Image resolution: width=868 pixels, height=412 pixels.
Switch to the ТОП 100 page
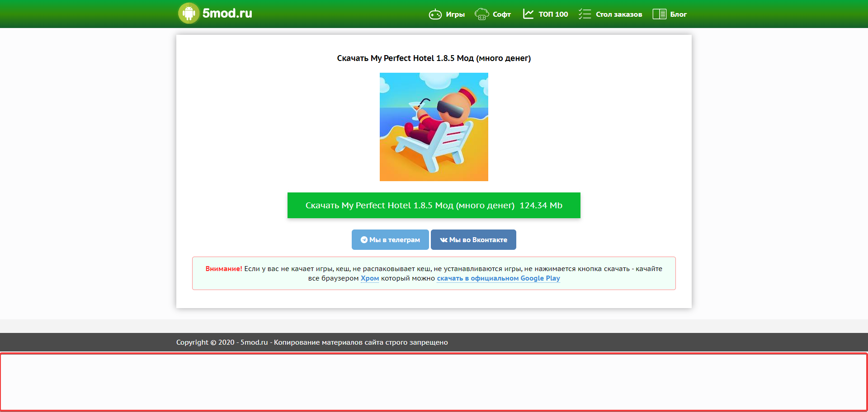point(552,14)
